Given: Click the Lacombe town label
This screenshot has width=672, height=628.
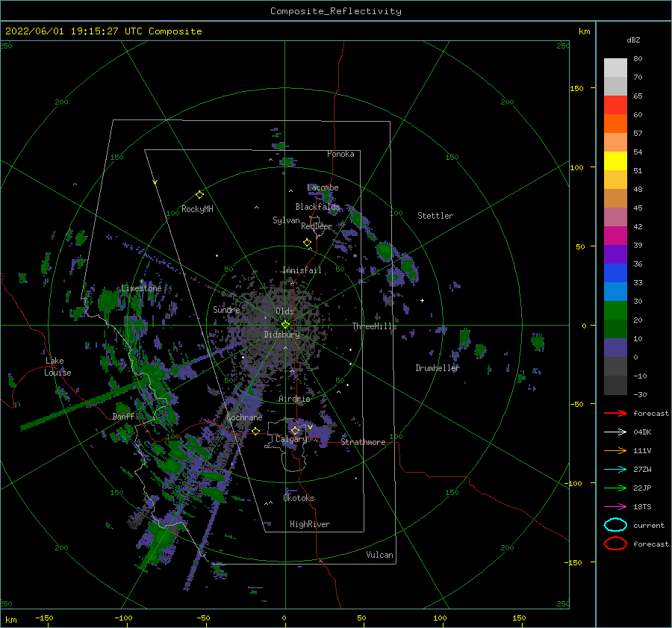Looking at the screenshot, I should click(x=323, y=187).
